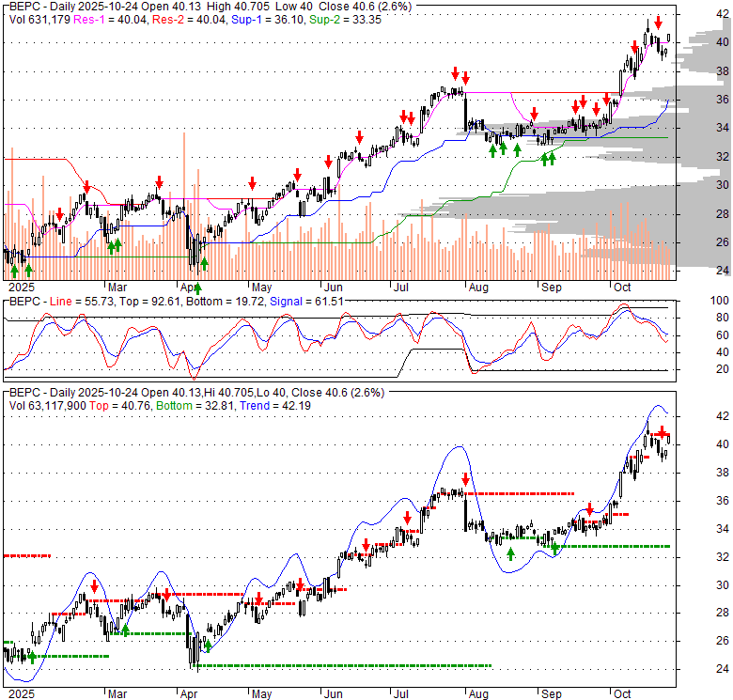Select the 42 price label on the bottom chart axis

coord(723,416)
